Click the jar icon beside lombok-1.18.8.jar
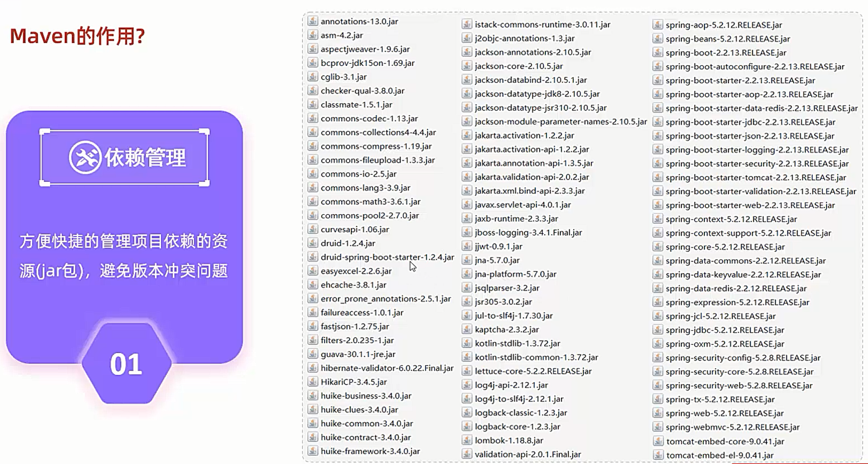 (x=467, y=440)
